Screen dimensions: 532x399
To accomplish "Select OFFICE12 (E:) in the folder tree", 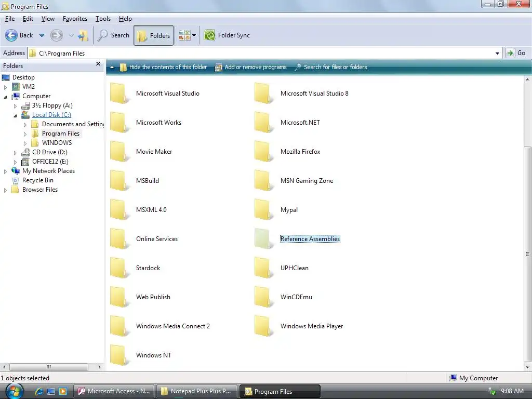I will tap(50, 162).
